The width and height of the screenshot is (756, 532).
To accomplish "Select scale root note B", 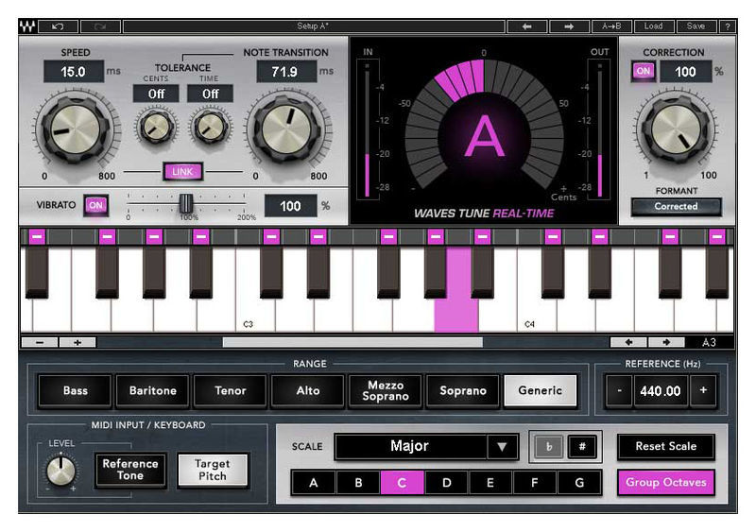I will tap(358, 483).
